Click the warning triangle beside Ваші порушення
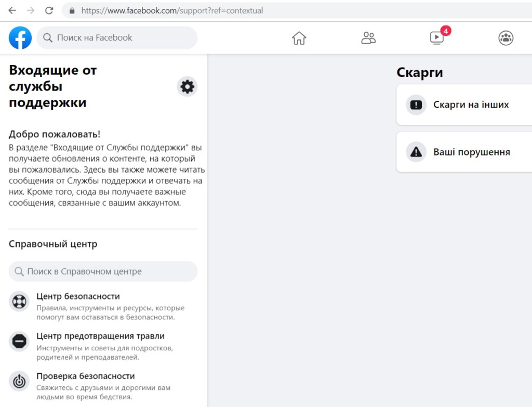This screenshot has height=407, width=532. pos(416,152)
